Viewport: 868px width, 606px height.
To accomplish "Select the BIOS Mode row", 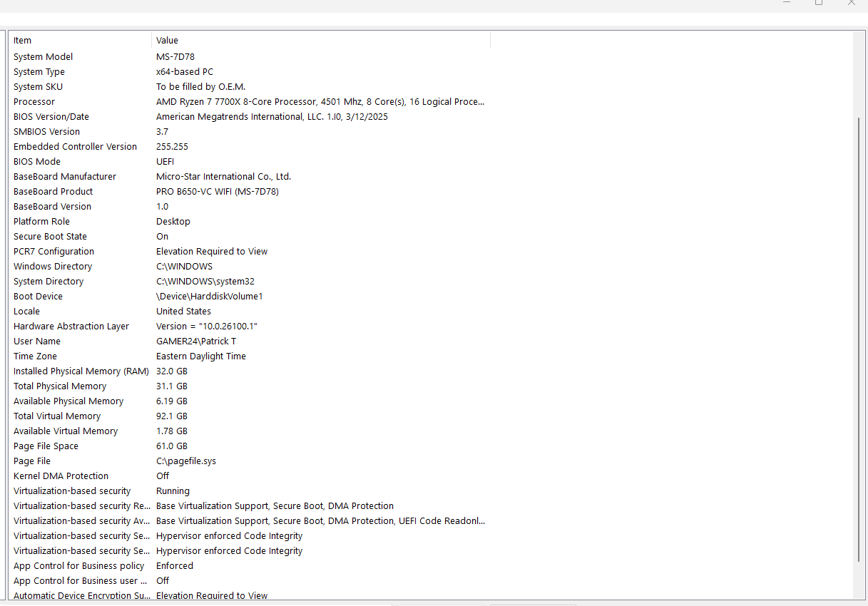I will tap(250, 162).
